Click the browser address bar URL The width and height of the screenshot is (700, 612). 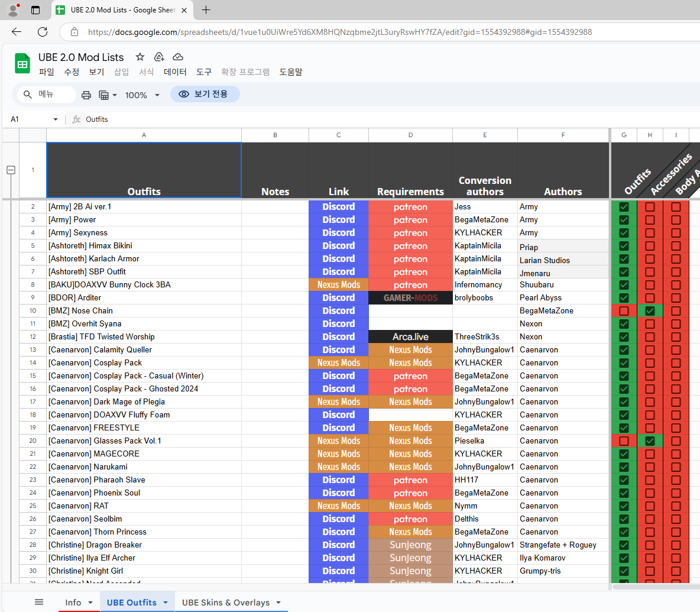(x=340, y=32)
